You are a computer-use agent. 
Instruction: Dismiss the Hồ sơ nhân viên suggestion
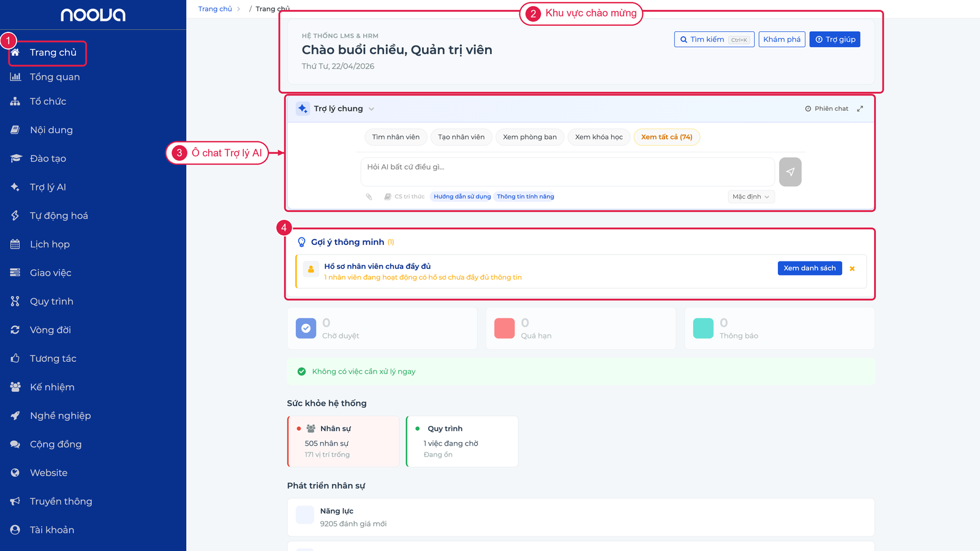[x=852, y=268]
